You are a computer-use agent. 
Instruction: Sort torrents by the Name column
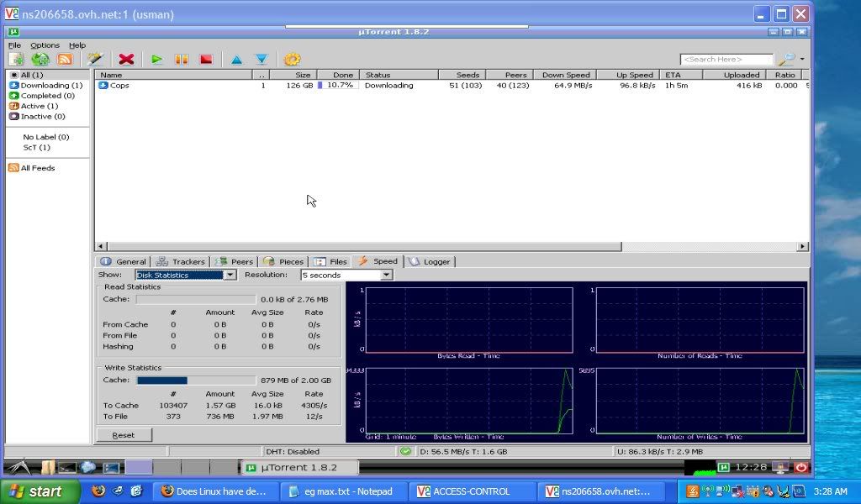tap(173, 75)
